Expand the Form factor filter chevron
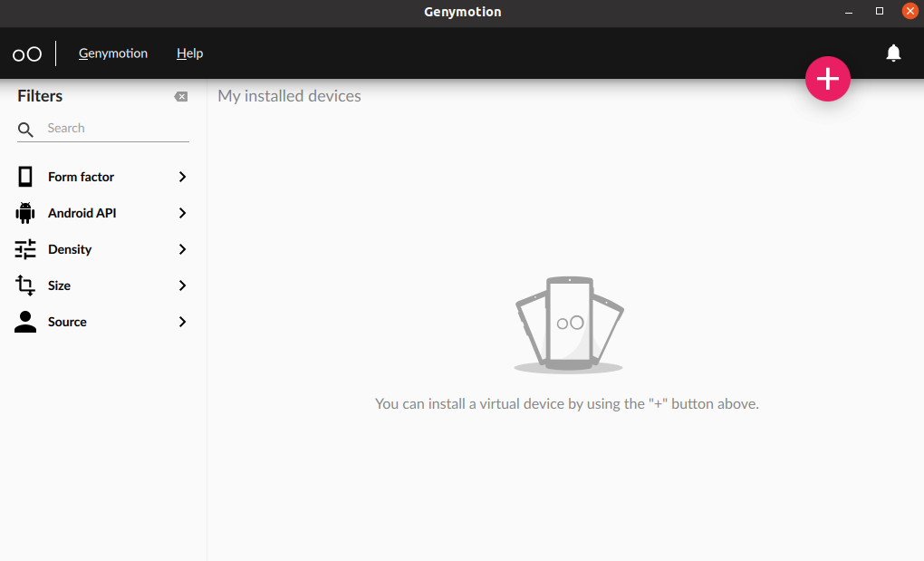The image size is (924, 561). click(x=182, y=177)
